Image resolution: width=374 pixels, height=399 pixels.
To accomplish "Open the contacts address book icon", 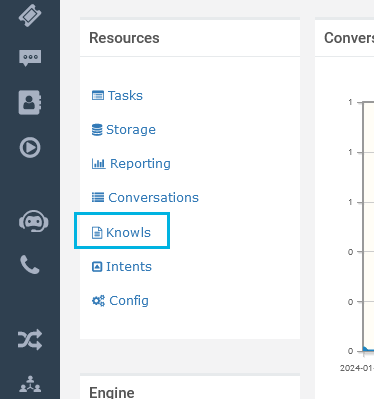I will tap(30, 102).
